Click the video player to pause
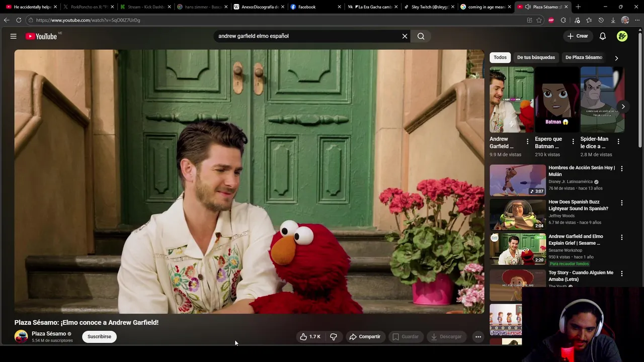The image size is (644, 362). pyautogui.click(x=249, y=182)
